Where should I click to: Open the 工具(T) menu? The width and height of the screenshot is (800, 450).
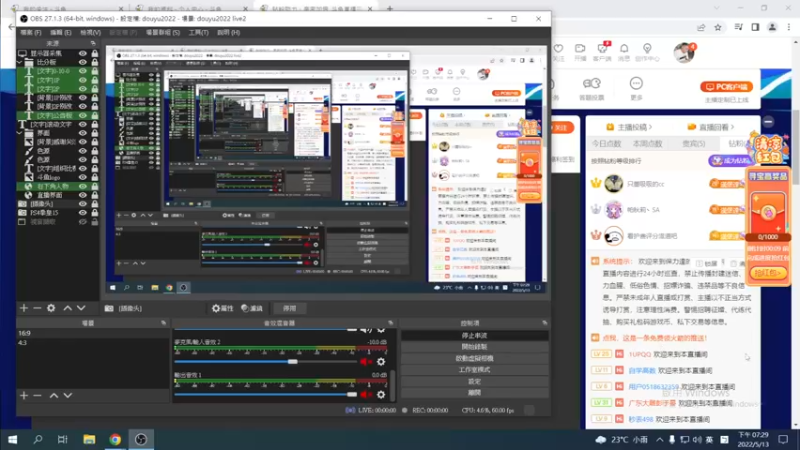pos(198,32)
